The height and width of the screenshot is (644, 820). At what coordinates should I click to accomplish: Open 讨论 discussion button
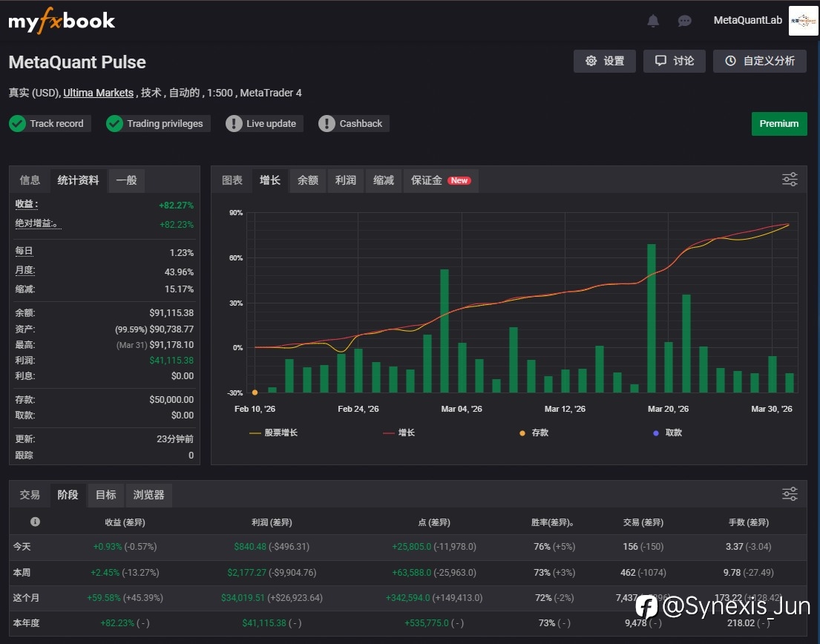(x=674, y=61)
